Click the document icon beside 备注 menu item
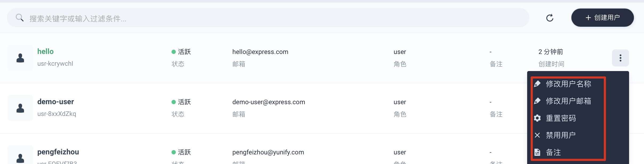This screenshot has width=644, height=164. (x=537, y=152)
